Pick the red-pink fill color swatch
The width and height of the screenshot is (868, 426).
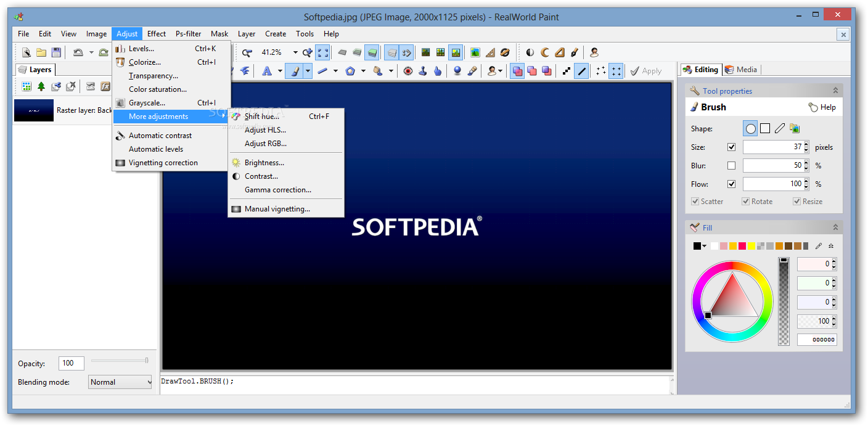coord(742,246)
